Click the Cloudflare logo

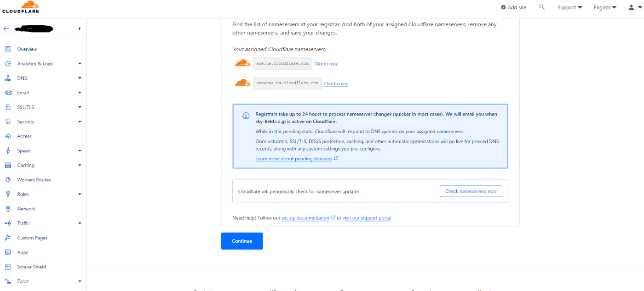click(21, 7)
